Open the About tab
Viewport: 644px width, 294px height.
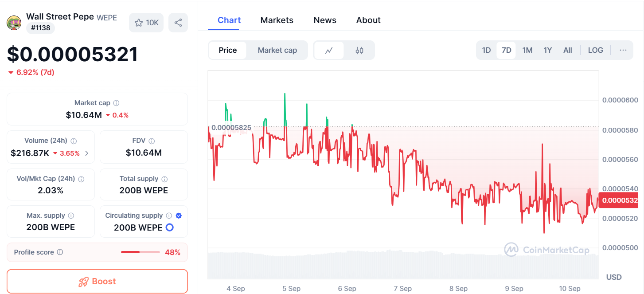(x=368, y=20)
